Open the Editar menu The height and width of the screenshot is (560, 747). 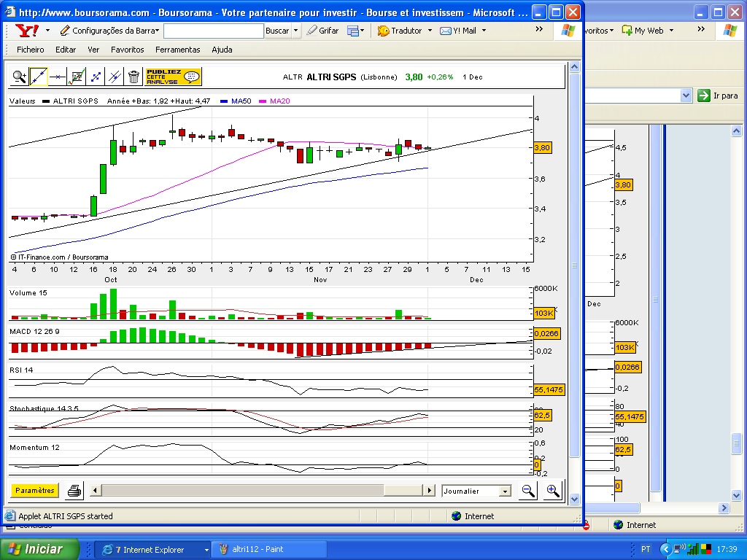(66, 50)
